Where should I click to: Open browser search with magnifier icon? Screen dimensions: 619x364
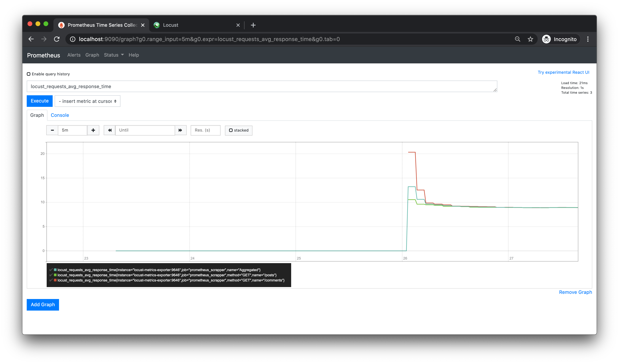coord(517,39)
